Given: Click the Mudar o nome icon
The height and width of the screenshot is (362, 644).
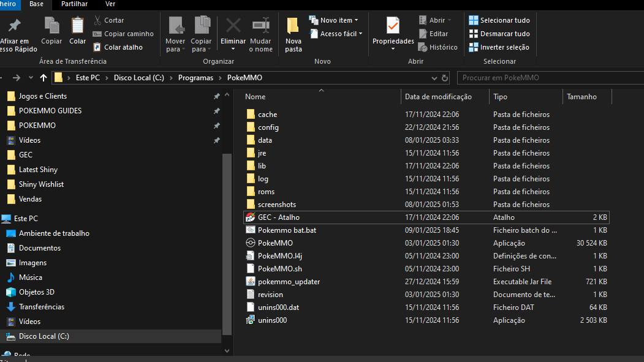Looking at the screenshot, I should click(261, 26).
